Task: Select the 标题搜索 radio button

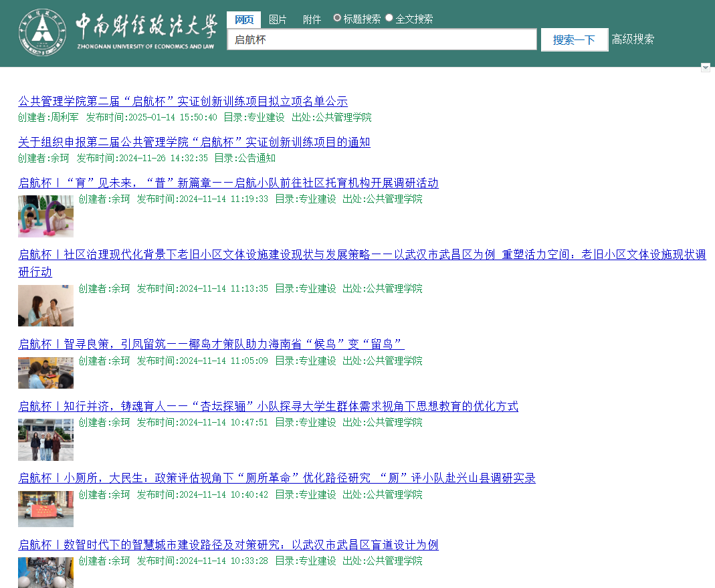Action: pos(338,18)
